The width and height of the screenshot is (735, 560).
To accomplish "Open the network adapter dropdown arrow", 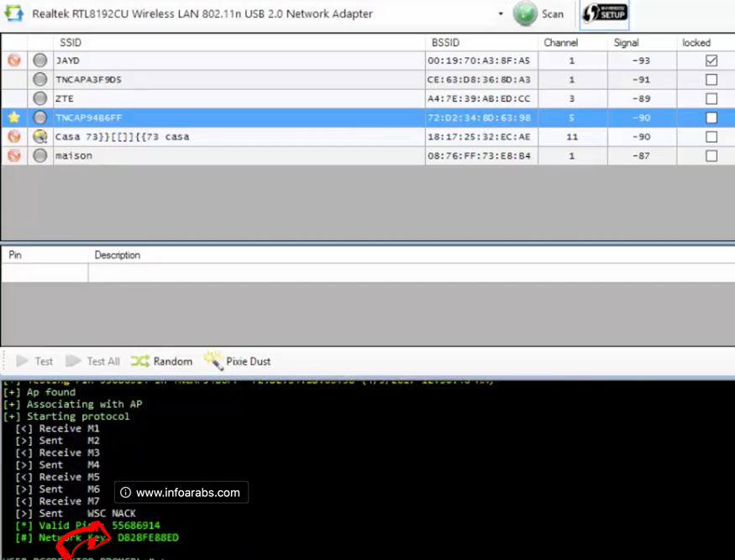I will (x=501, y=13).
